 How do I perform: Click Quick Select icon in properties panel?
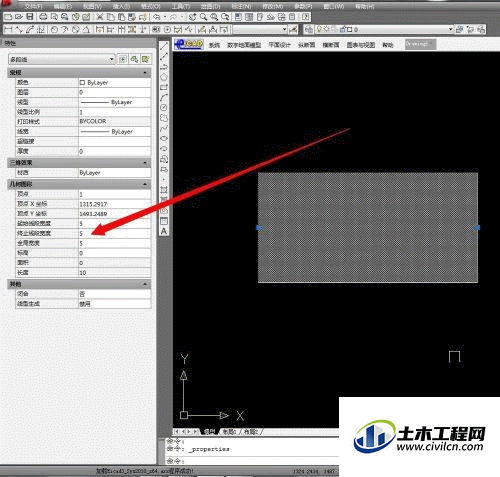click(x=145, y=59)
